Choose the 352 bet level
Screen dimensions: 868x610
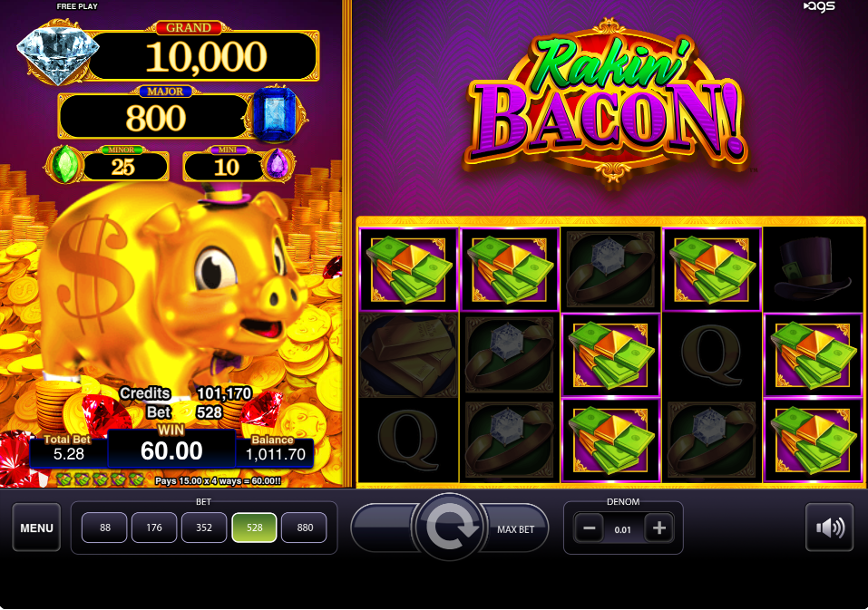coord(204,528)
